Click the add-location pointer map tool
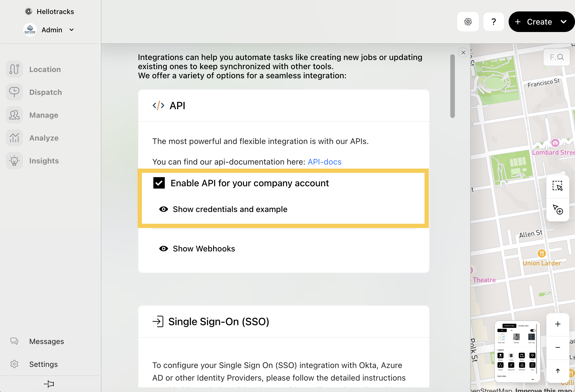 point(557,209)
